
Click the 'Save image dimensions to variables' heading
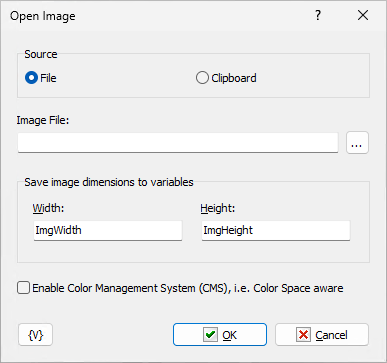click(x=109, y=182)
